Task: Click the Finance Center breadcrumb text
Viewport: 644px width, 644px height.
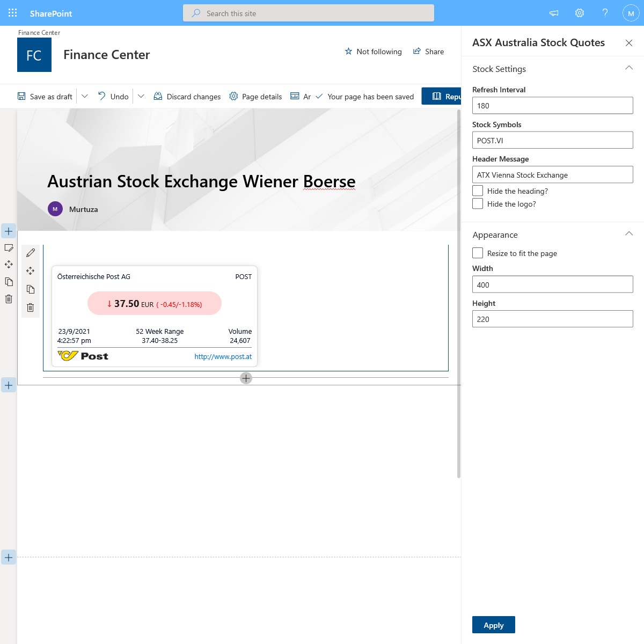Action: (39, 33)
